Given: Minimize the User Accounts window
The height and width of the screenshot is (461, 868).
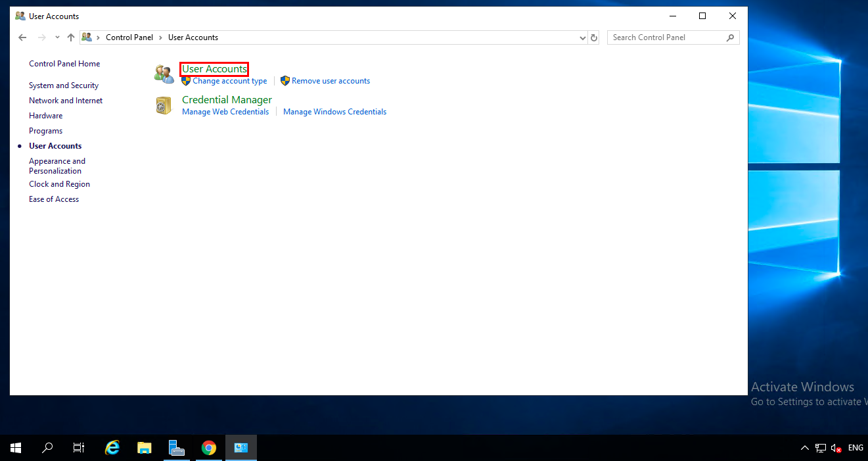Looking at the screenshot, I should [672, 16].
